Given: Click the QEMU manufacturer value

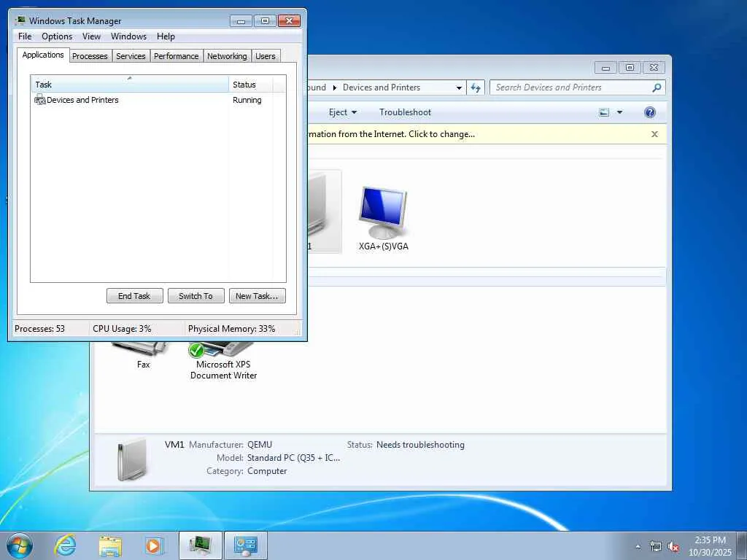Looking at the screenshot, I should point(260,445).
